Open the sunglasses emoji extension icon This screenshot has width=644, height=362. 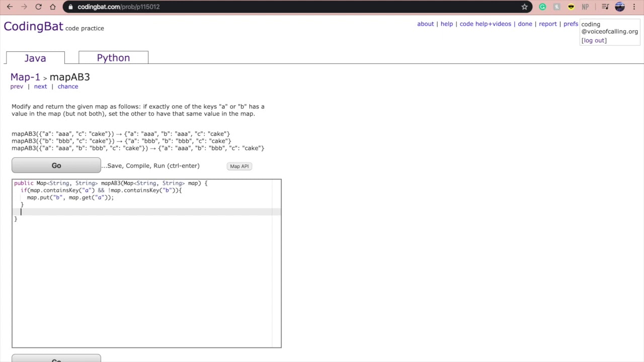(x=571, y=7)
